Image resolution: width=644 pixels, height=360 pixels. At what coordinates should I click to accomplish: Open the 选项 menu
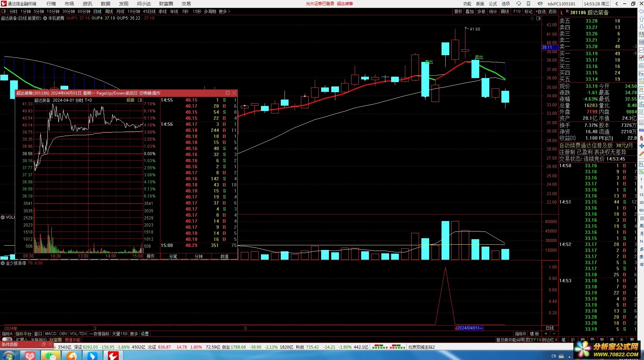pyautogui.click(x=506, y=4)
